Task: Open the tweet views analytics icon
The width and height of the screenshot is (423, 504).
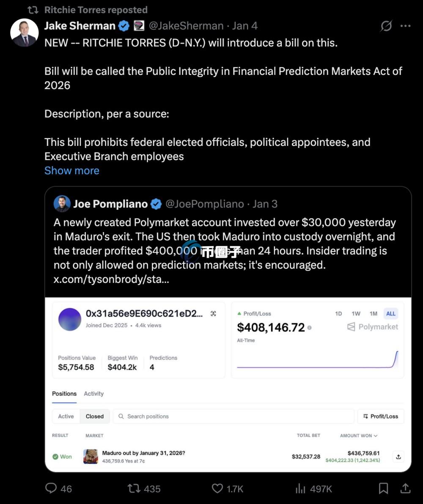Action: (300, 488)
